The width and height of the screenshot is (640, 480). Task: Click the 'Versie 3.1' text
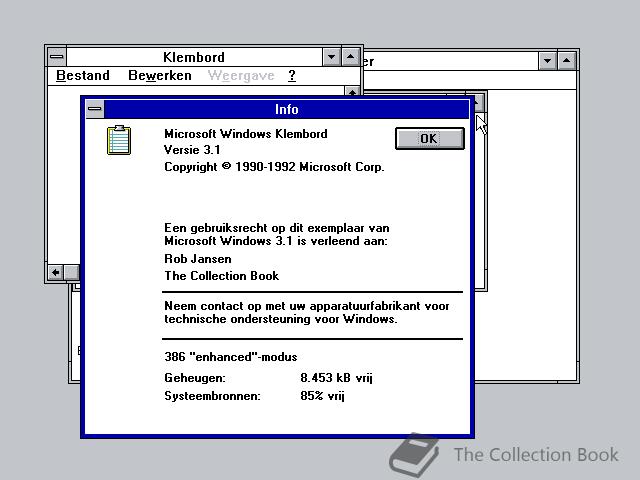click(x=192, y=150)
